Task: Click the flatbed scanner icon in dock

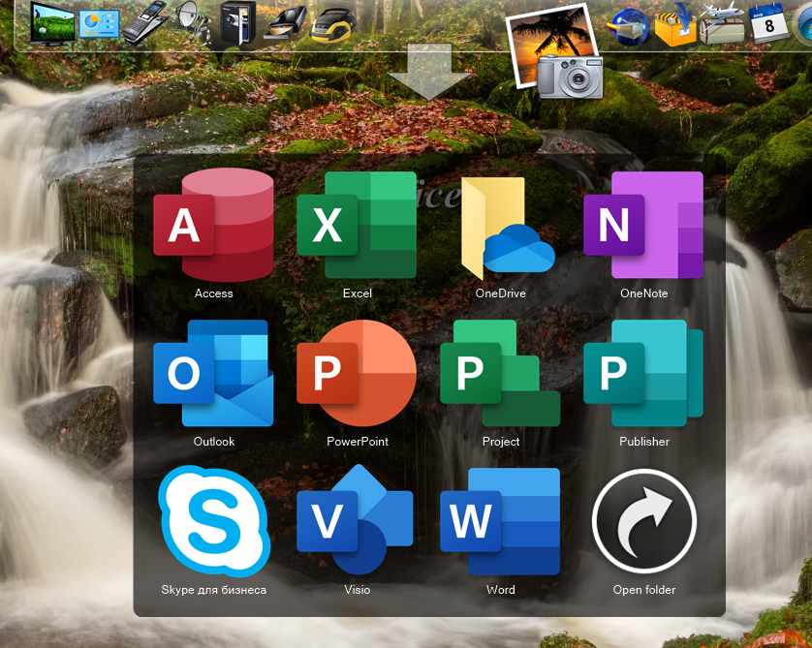Action: 284,24
